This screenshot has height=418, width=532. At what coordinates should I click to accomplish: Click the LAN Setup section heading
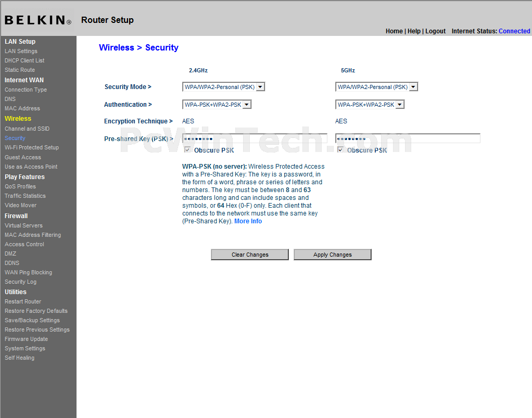pyautogui.click(x=20, y=42)
